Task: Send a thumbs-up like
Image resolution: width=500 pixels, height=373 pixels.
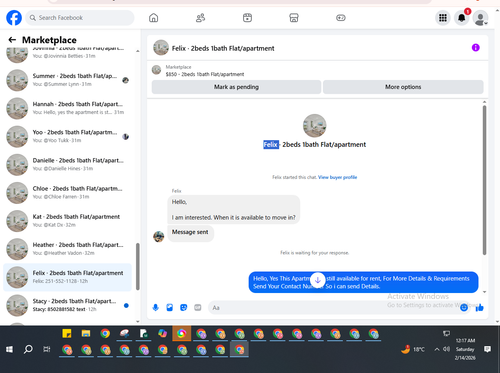Action: [480, 307]
